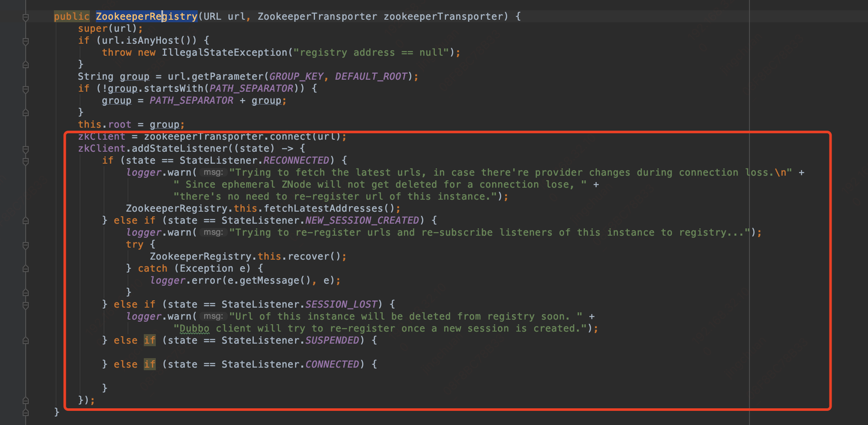The image size is (868, 425).
Task: Toggle the fold marker beside 'catch (Exception e)'
Action: tap(26, 269)
